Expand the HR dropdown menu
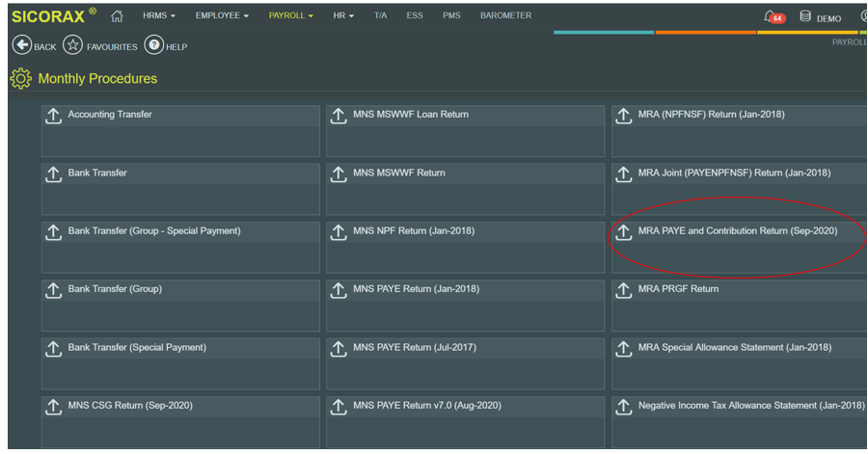The image size is (868, 454). pyautogui.click(x=343, y=15)
